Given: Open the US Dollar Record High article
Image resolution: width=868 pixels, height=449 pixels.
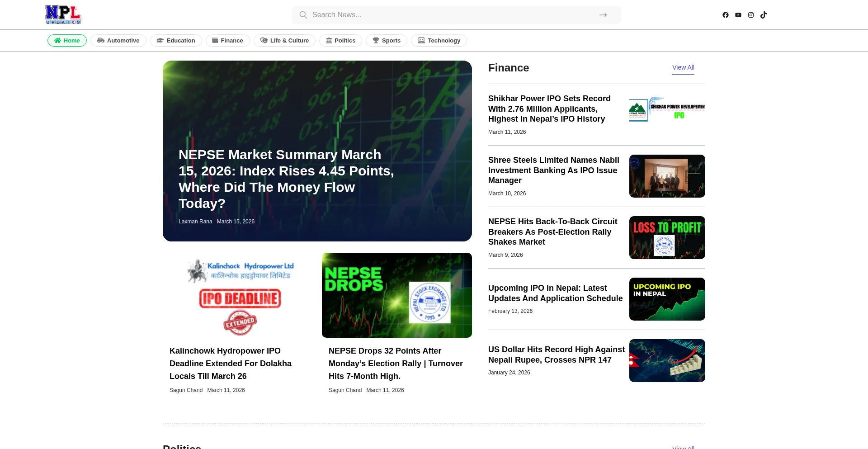Looking at the screenshot, I should pyautogui.click(x=557, y=355).
